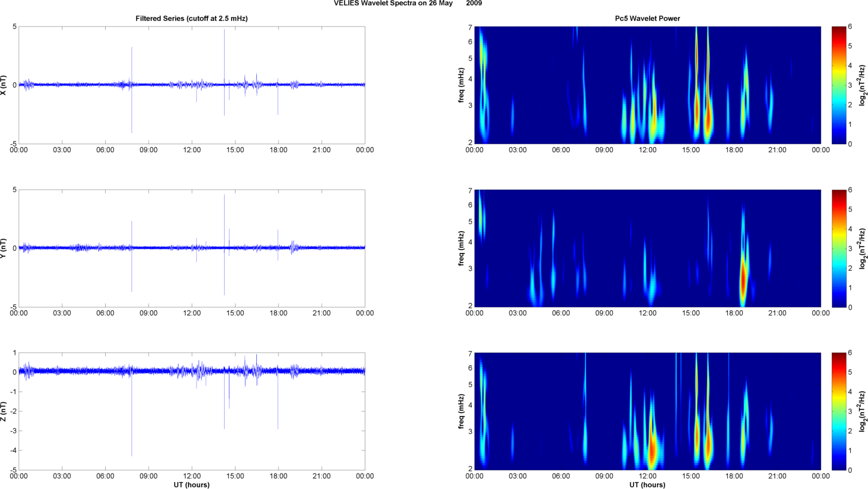Click 'UT (hours)' label beneath Z filtered series
Image resolution: width=868 pixels, height=489 pixels.
coord(191,485)
